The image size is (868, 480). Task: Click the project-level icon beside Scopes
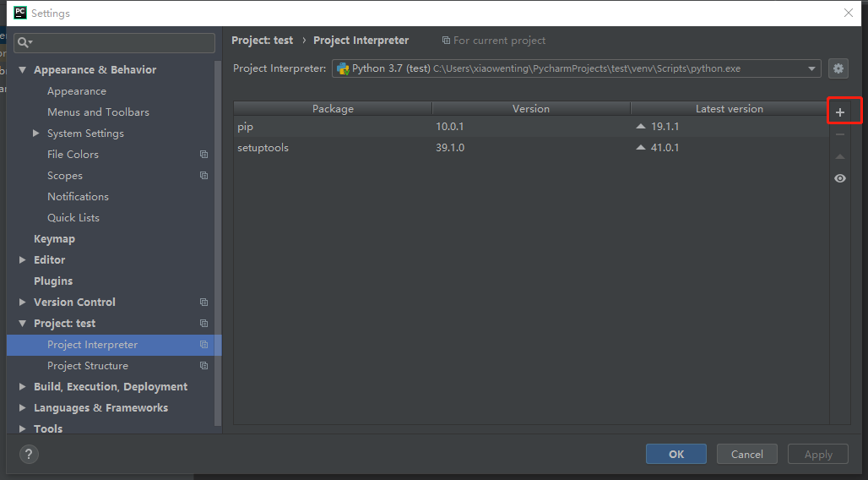pyautogui.click(x=203, y=175)
